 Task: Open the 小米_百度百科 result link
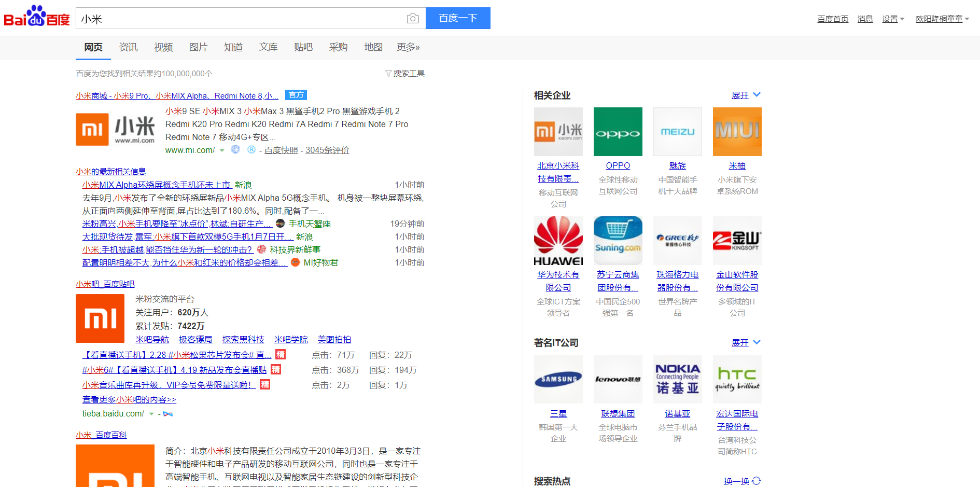click(x=101, y=435)
